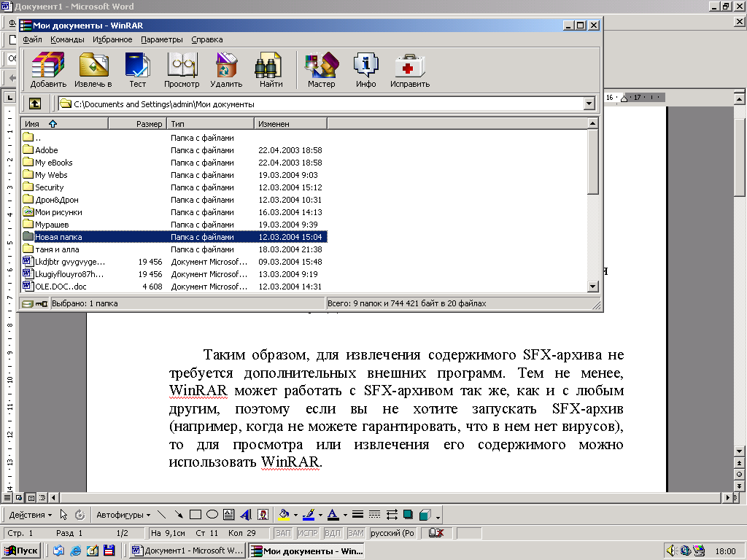Select the Arrow drawing tool in Word

pos(179,515)
